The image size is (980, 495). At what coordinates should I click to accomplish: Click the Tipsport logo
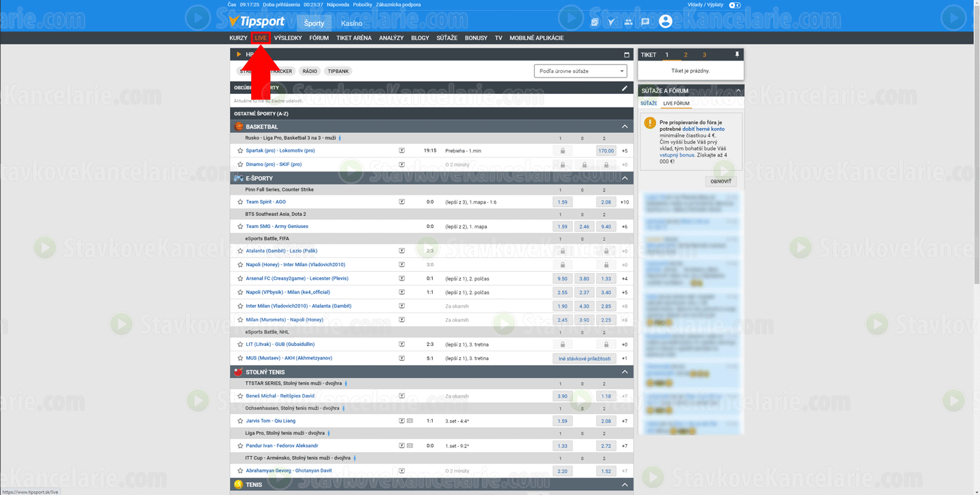point(257,22)
